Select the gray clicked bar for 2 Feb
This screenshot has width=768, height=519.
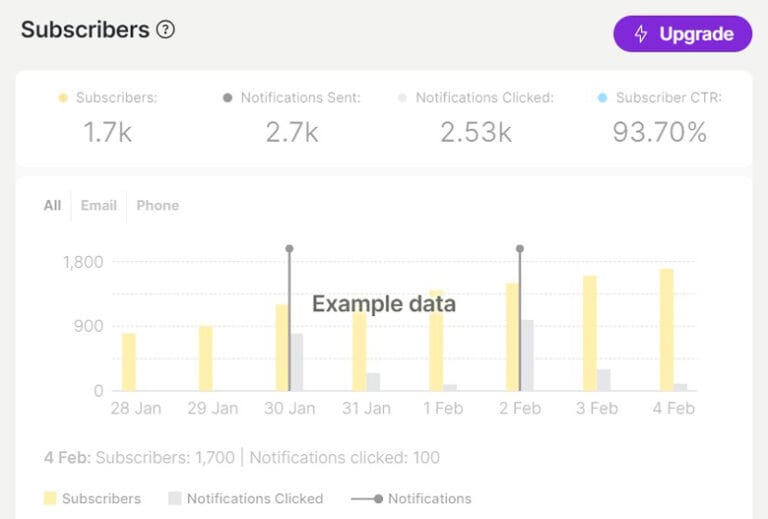click(x=527, y=355)
